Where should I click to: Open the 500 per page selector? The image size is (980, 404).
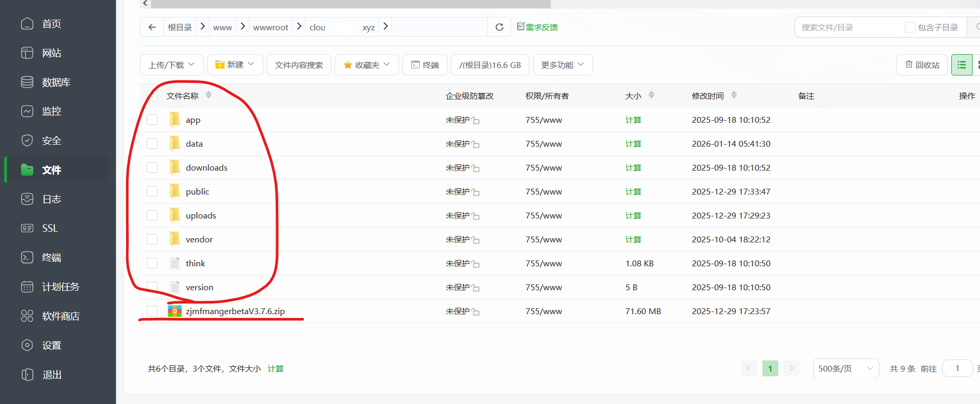pos(845,368)
